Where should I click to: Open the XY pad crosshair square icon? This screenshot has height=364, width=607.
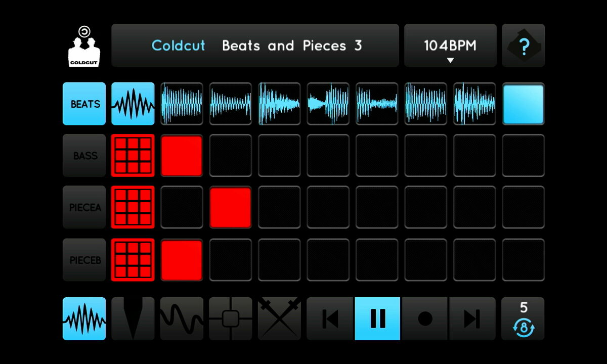pyautogui.click(x=231, y=318)
